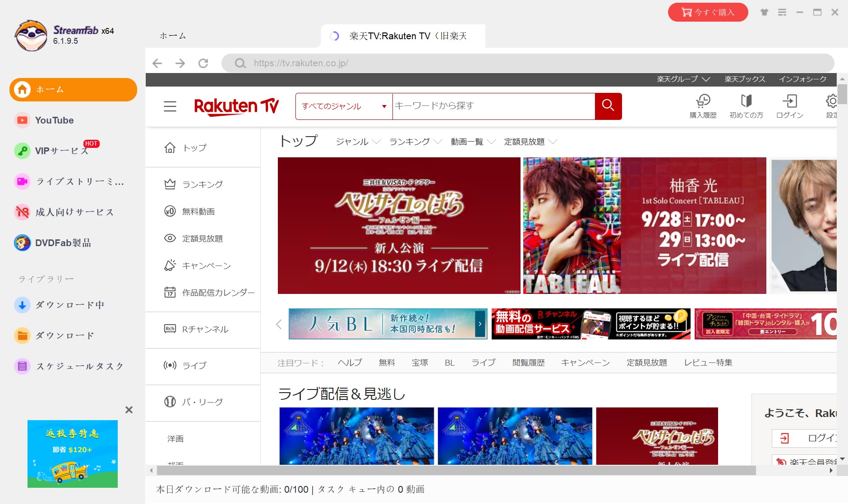Reload the page with the refresh icon

(203, 63)
